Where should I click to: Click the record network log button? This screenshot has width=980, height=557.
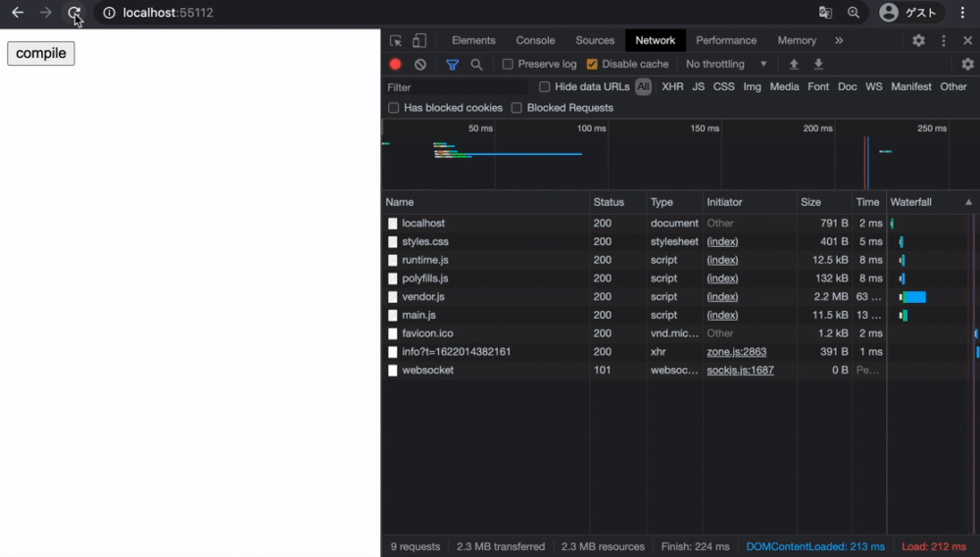[396, 65]
